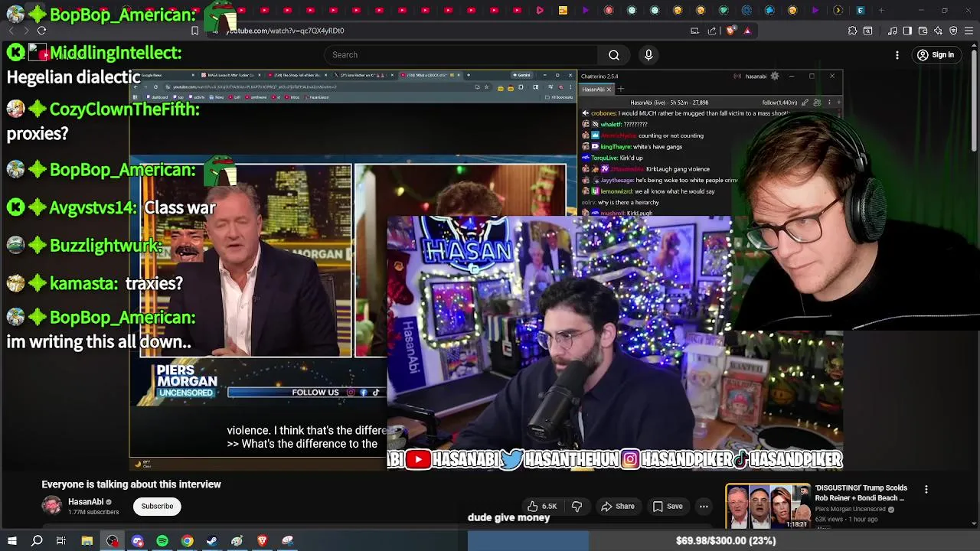Open the HasanAbi channel name link
This screenshot has width=980, height=551.
[86, 502]
